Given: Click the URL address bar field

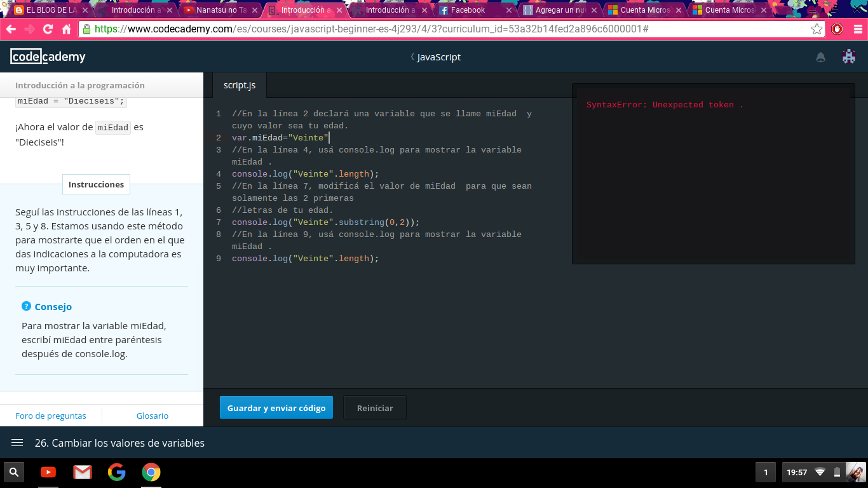Looking at the screenshot, I should click(x=451, y=29).
